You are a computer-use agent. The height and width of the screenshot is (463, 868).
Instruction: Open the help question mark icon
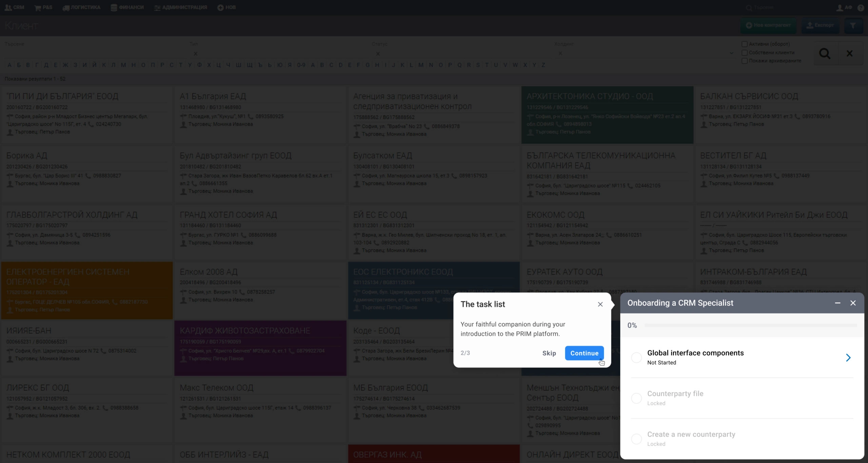(860, 7)
